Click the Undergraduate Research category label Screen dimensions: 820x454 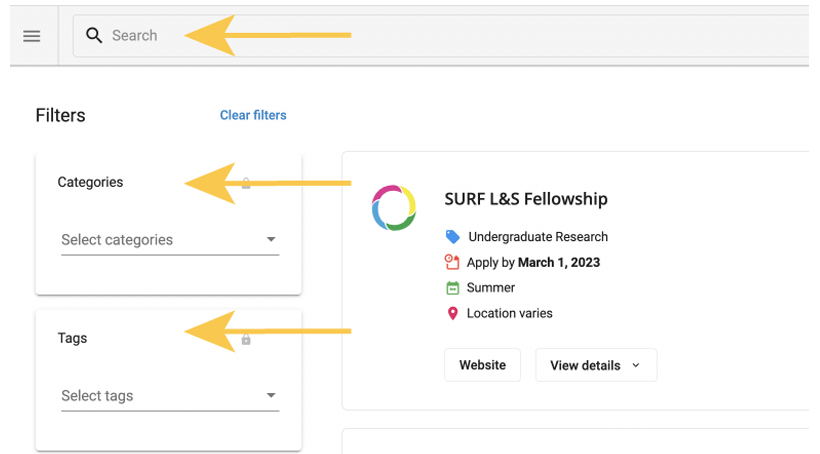pos(538,237)
